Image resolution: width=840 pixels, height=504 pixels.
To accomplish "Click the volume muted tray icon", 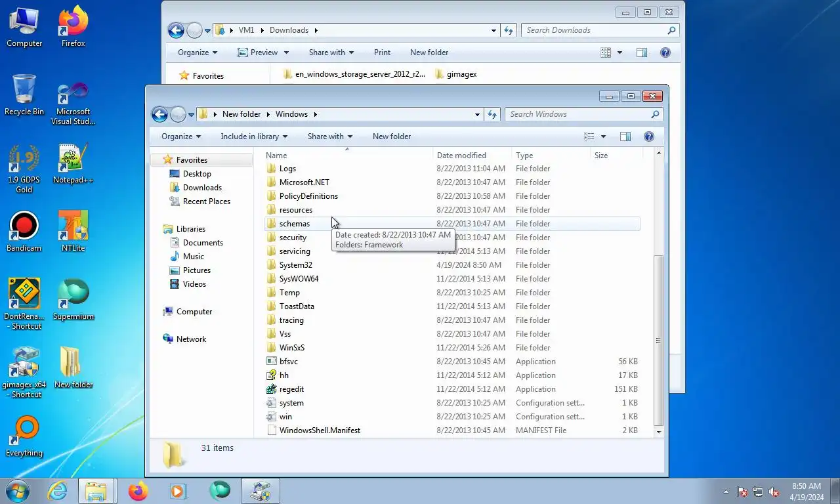I will point(774,492).
